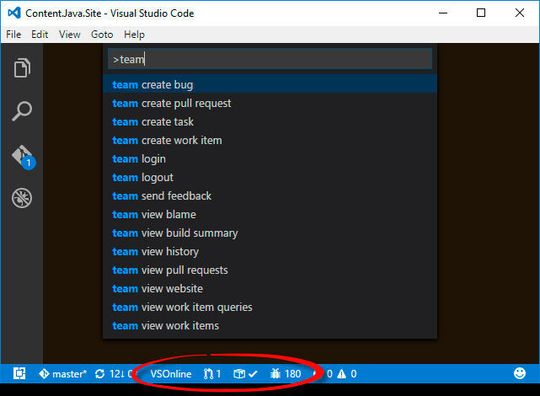Open the Git source control view
Viewport: 540px width, 396px height.
tap(23, 157)
